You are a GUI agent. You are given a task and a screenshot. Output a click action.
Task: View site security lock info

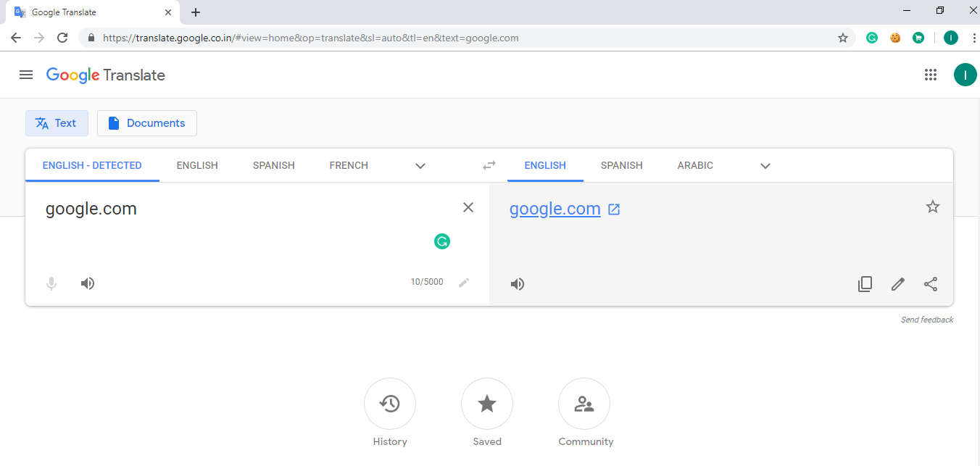click(x=91, y=38)
